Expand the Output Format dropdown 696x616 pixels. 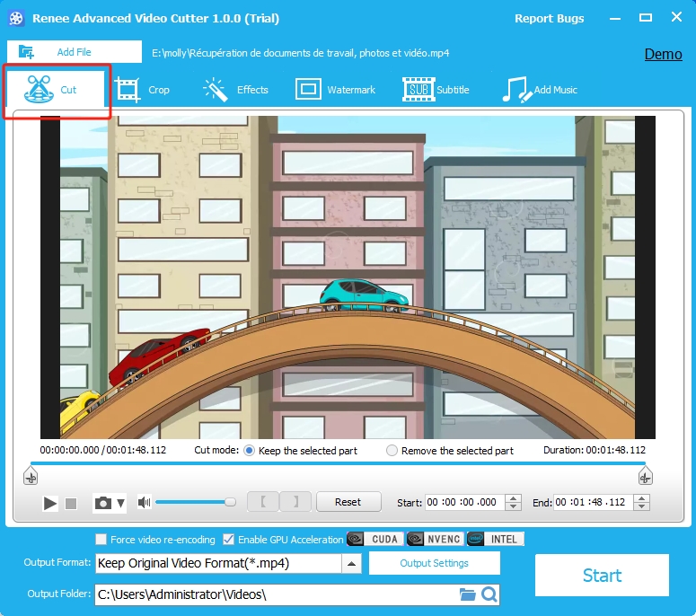point(352,564)
